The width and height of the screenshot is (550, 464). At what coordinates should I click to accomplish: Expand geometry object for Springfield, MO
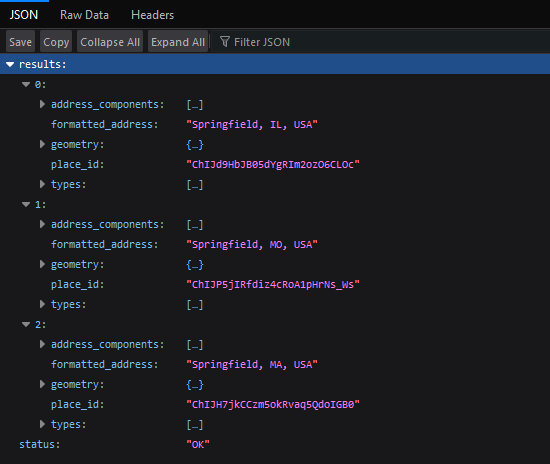pos(42,264)
